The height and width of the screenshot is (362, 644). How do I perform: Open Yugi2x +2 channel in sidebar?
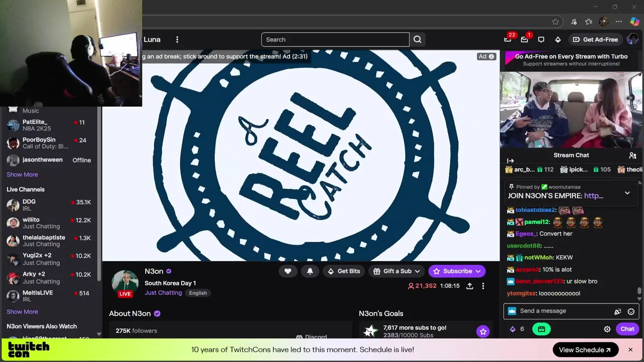click(49, 259)
